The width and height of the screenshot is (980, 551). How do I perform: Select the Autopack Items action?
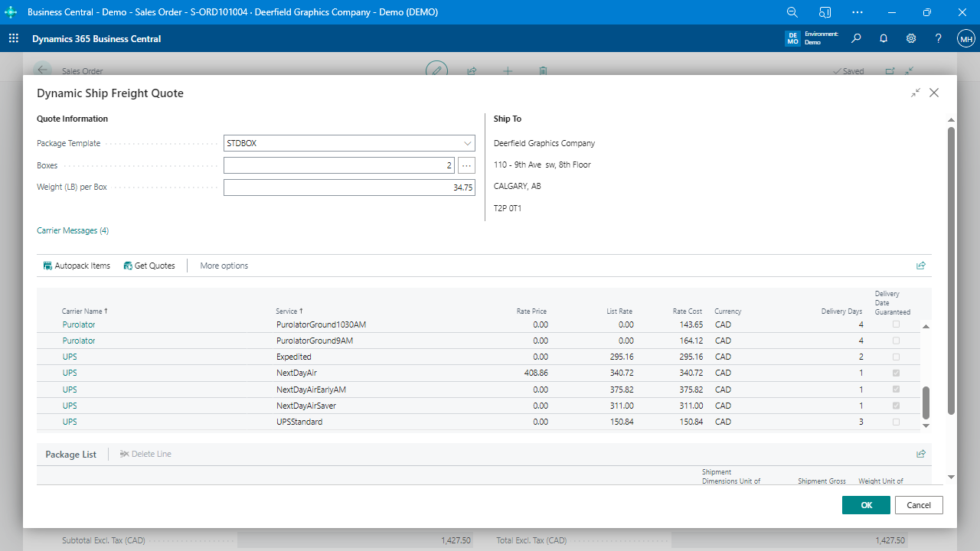(x=76, y=266)
